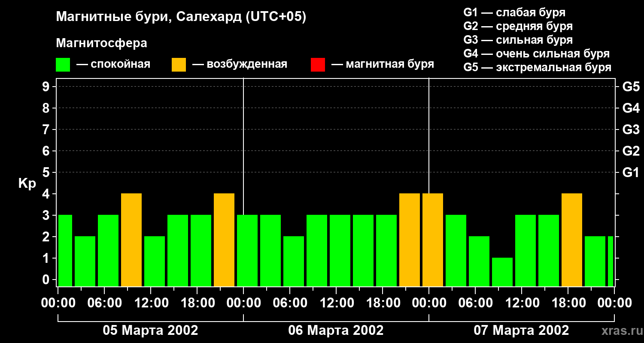
Task: Select the orange bar at 18:00 on 07 Марта
Action: (x=572, y=240)
